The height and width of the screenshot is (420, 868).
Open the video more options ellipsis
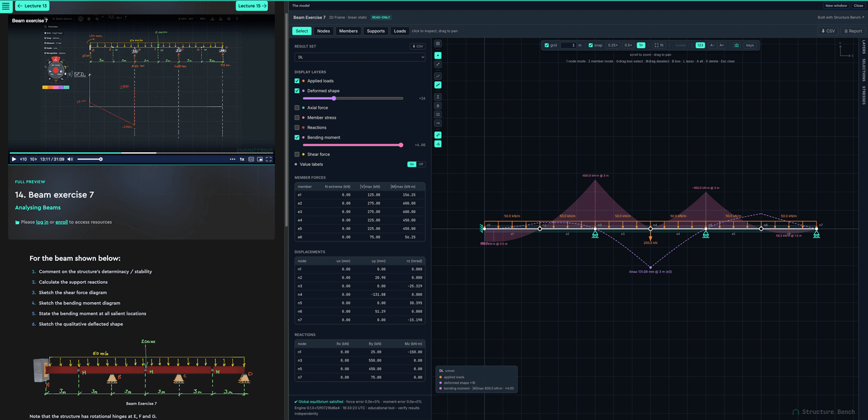tap(233, 159)
